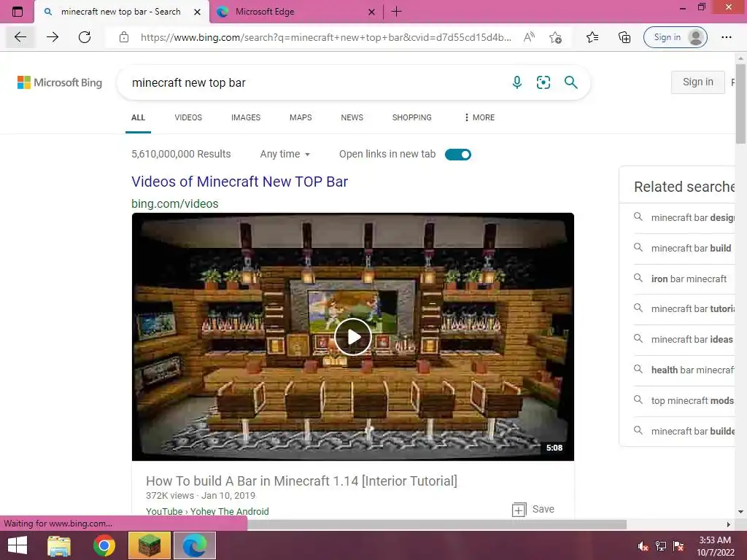The height and width of the screenshot is (560, 747).
Task: Search related minecraft bar tutorial
Action: (684, 308)
